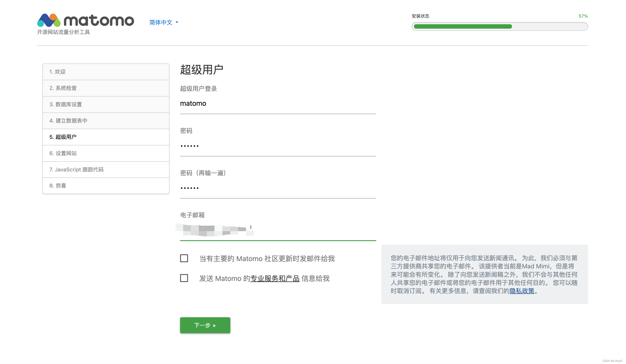Click the 安装状态 label
Screen dimensions: 626x364
[420, 16]
